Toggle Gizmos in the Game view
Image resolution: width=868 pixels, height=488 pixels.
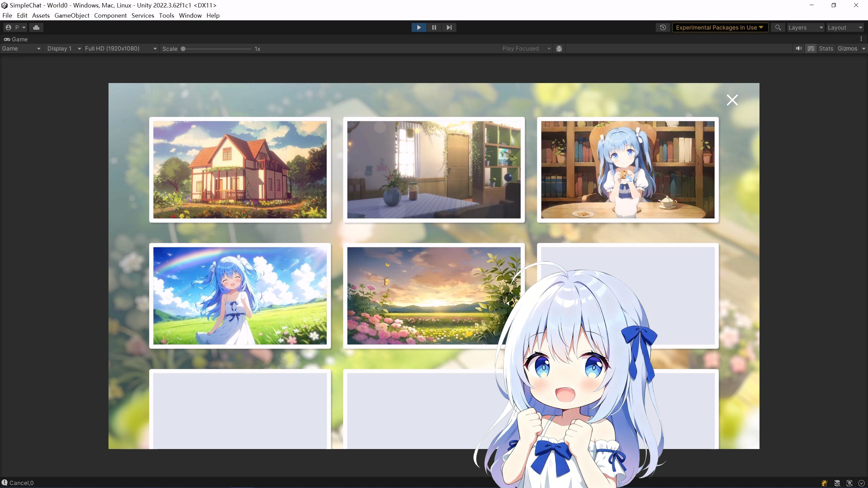click(x=847, y=48)
